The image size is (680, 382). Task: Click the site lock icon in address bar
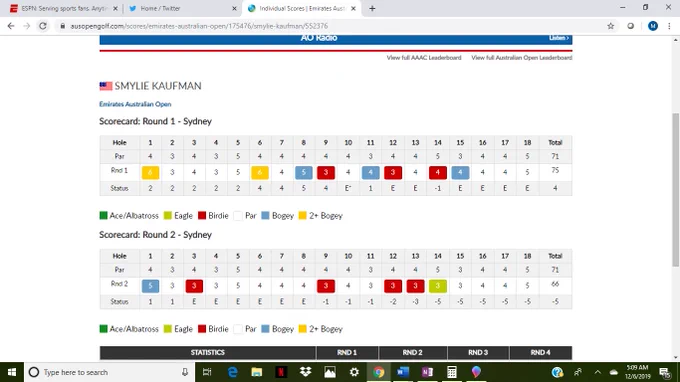point(62,26)
